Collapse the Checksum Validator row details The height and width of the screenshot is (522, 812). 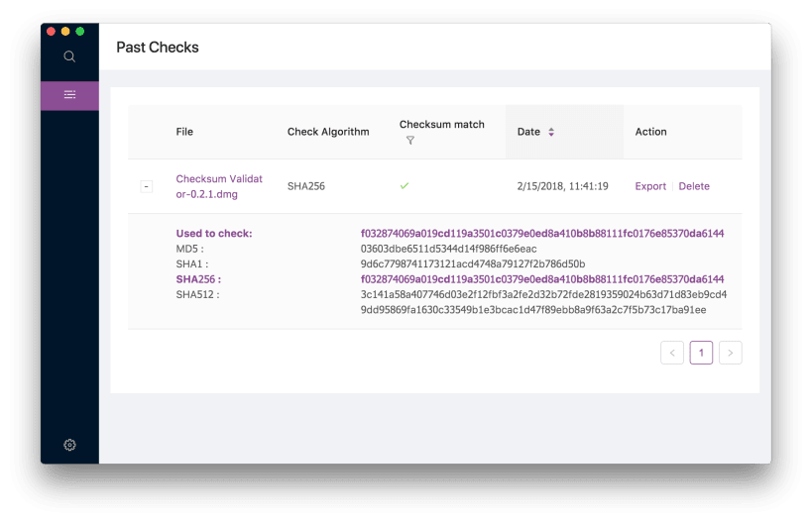pyautogui.click(x=147, y=186)
